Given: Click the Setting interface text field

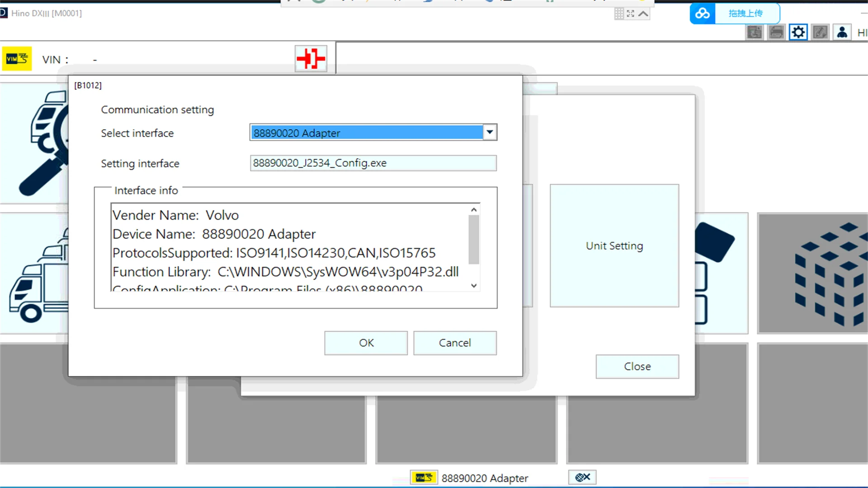Looking at the screenshot, I should point(373,163).
